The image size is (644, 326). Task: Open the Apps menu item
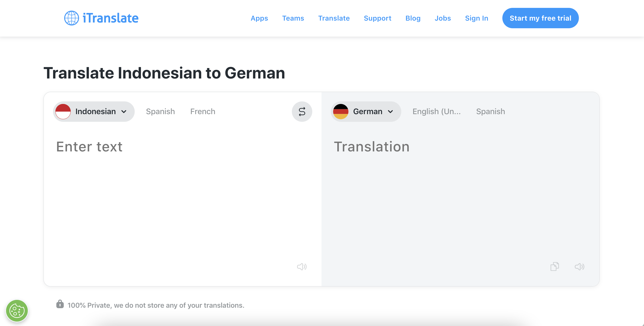tap(259, 18)
